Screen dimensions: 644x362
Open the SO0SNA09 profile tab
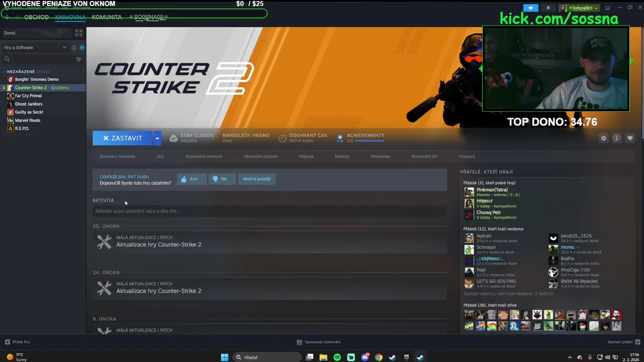pos(148,17)
